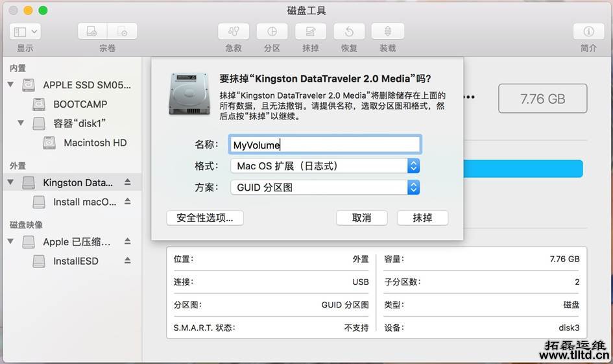Screen dimensions: 613x364
Task: Click the remove volume toolbar icon
Action: (x=123, y=31)
